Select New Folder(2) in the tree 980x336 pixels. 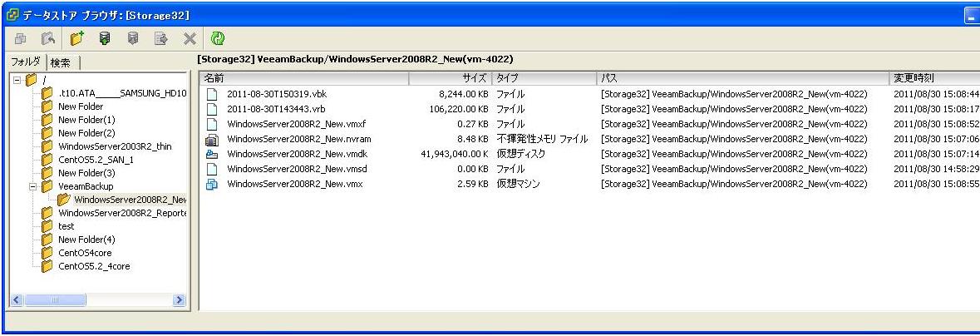tap(87, 133)
